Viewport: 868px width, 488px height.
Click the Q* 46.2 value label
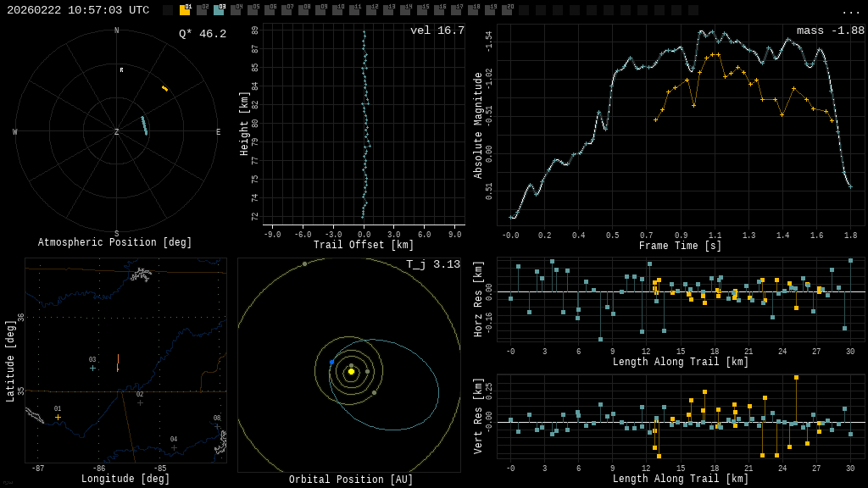(202, 34)
